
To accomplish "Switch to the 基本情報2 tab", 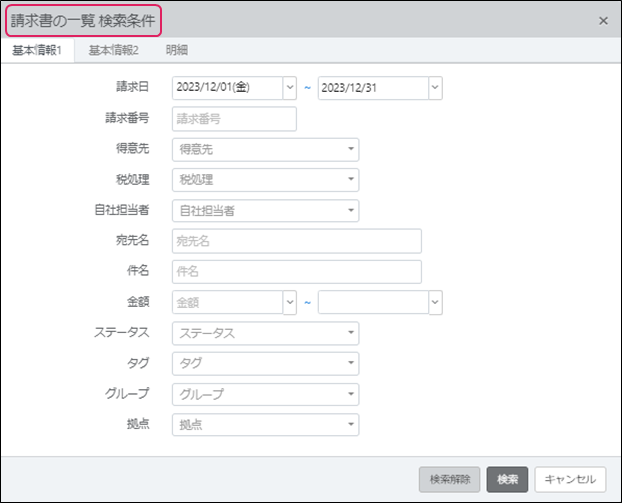I will [113, 49].
